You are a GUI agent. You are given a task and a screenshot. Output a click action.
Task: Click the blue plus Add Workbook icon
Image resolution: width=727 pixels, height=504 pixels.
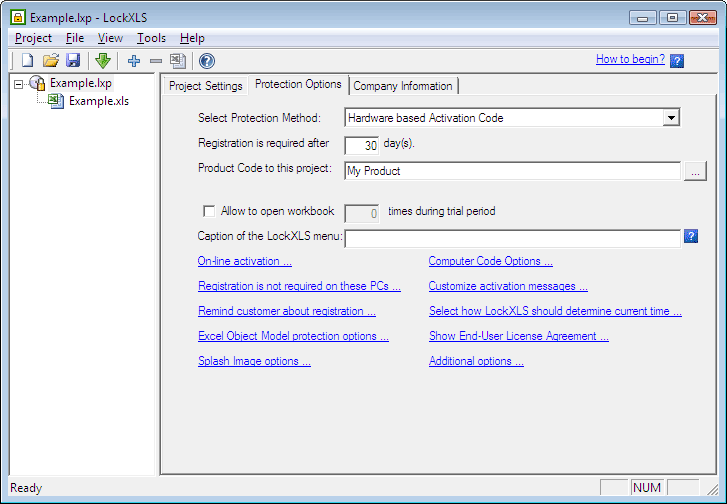click(134, 61)
